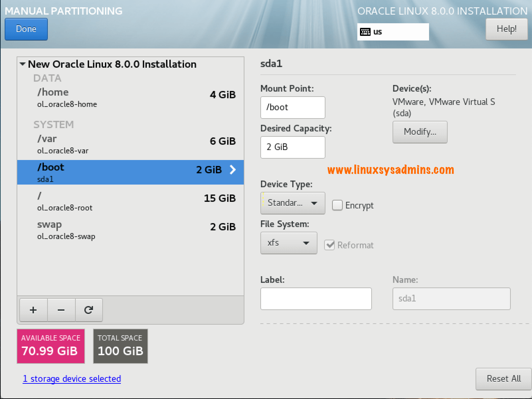Screen dimensions: 532x399
Task: Open the File System dropdown showing xfs
Action: point(288,243)
